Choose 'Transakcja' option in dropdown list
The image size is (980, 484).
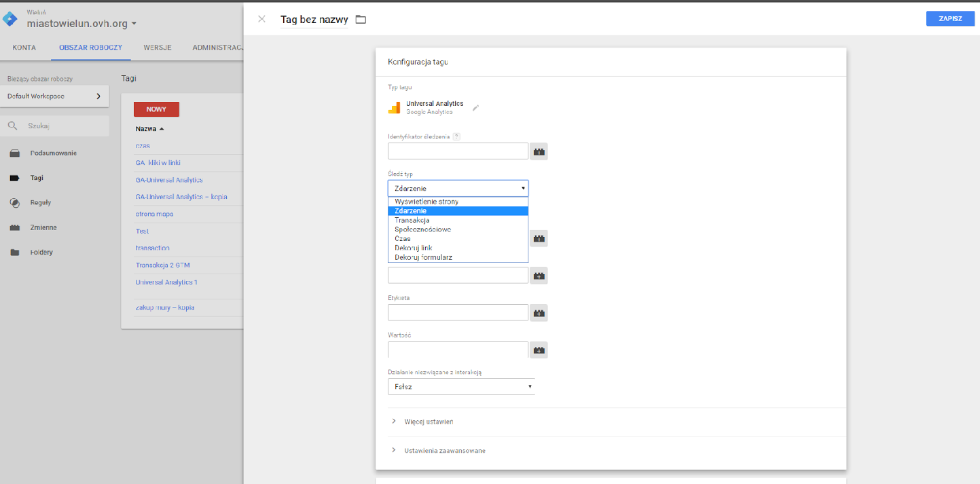412,220
